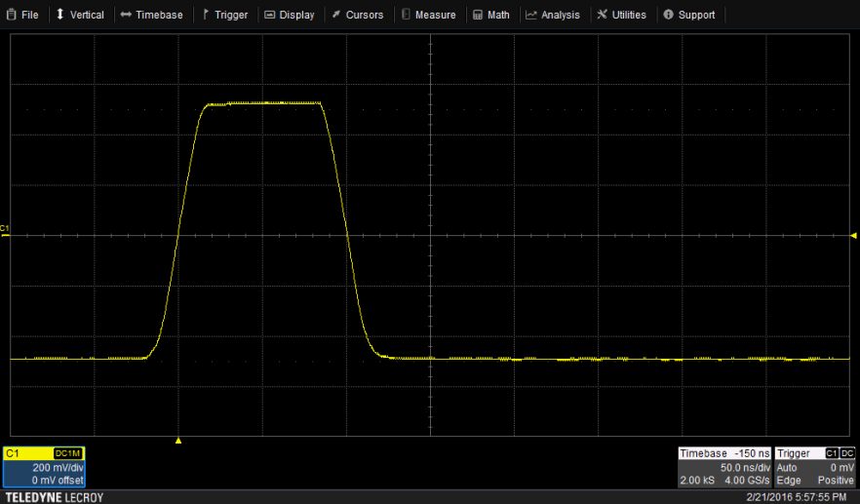
Task: Expand the Support dropdown menu
Action: [x=689, y=15]
